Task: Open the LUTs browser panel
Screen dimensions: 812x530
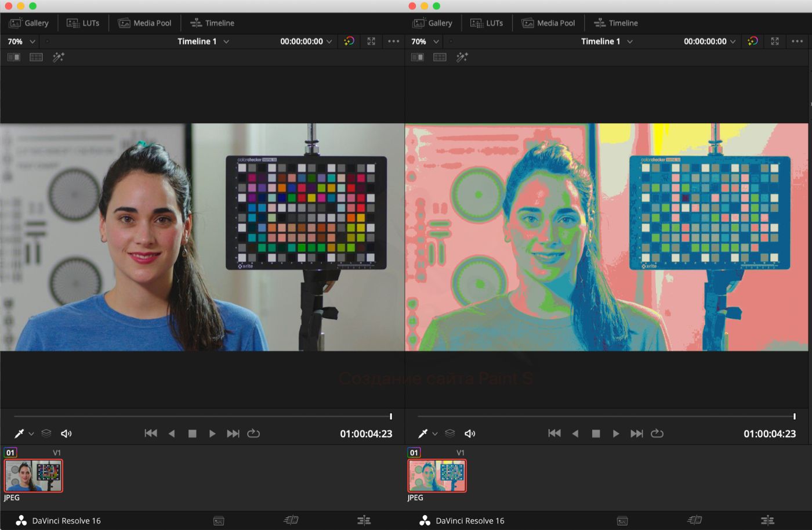Action: [84, 23]
